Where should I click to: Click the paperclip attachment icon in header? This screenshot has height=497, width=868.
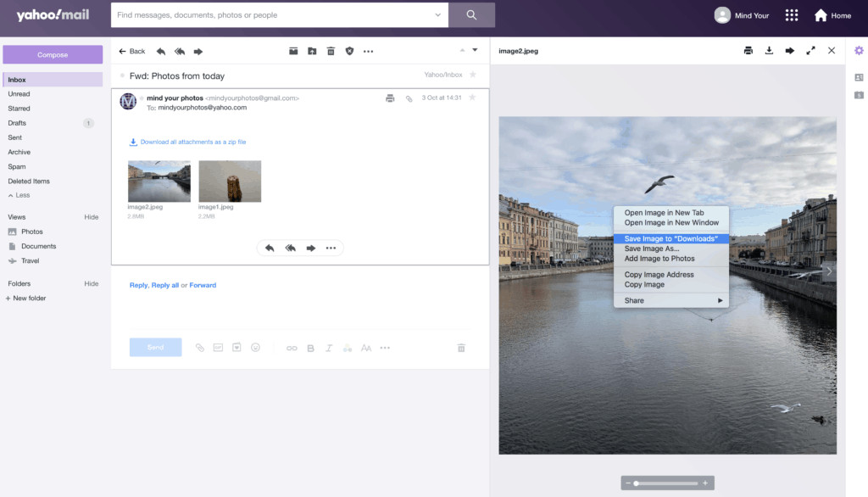[409, 98]
